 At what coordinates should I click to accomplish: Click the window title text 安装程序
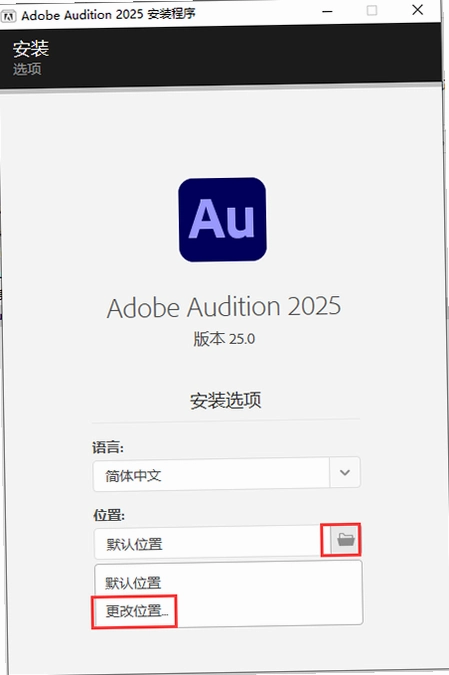click(171, 14)
